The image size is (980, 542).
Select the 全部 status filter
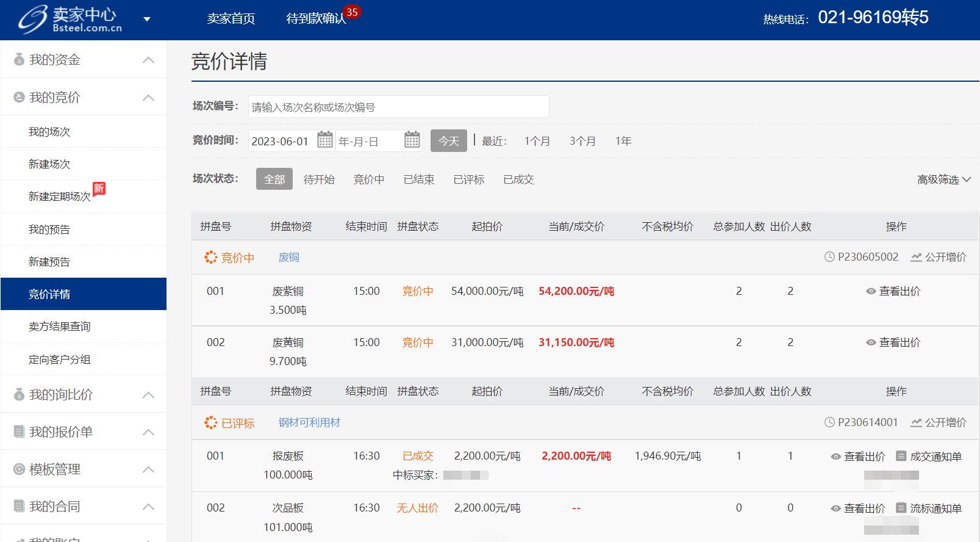274,179
